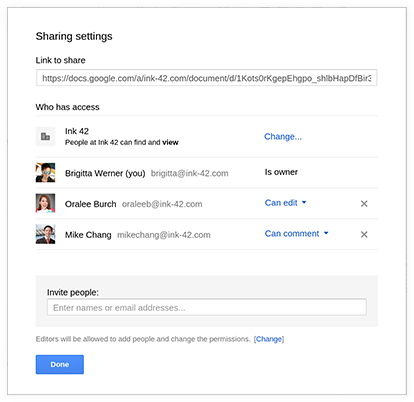This screenshot has width=414, height=402.
Task: Open Oralee Burch's Can edit permission menu
Action: click(285, 203)
